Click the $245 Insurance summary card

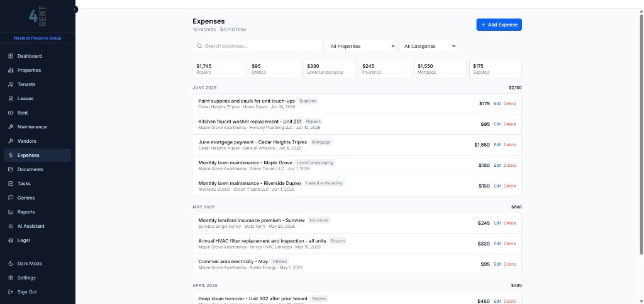pos(385,69)
